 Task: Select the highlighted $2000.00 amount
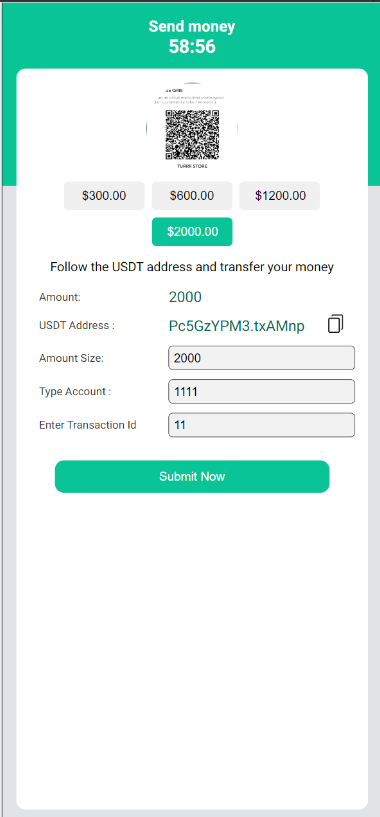point(192,232)
